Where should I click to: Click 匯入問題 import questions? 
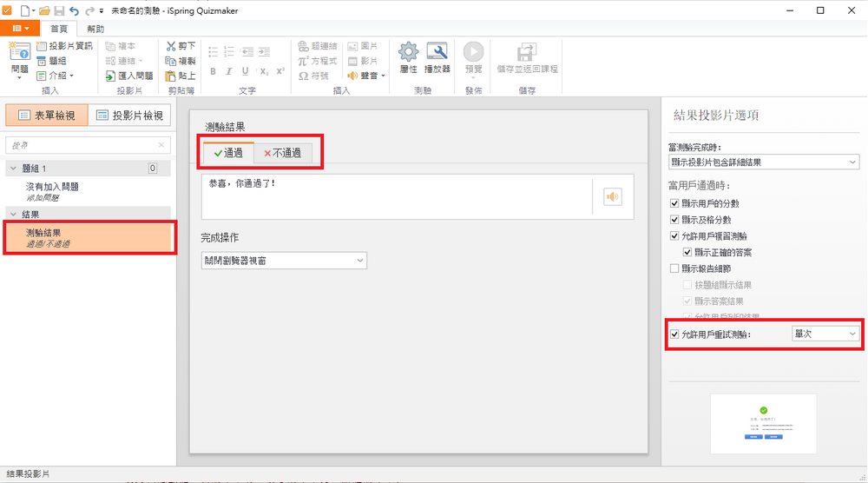[x=129, y=76]
